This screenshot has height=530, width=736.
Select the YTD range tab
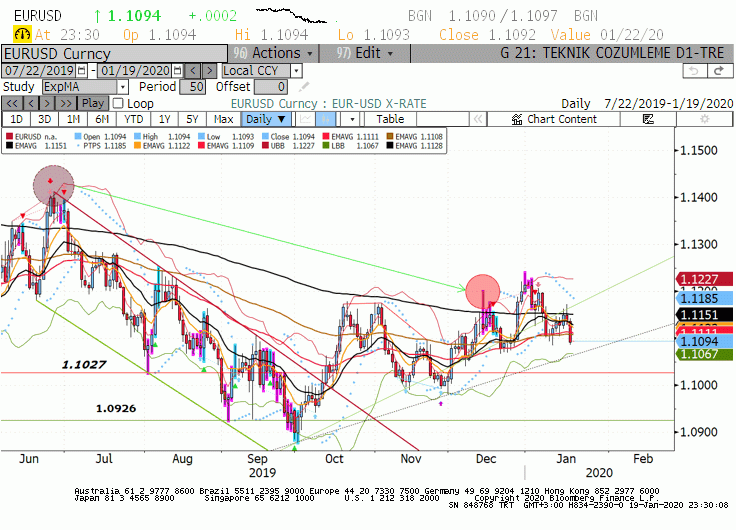point(133,119)
